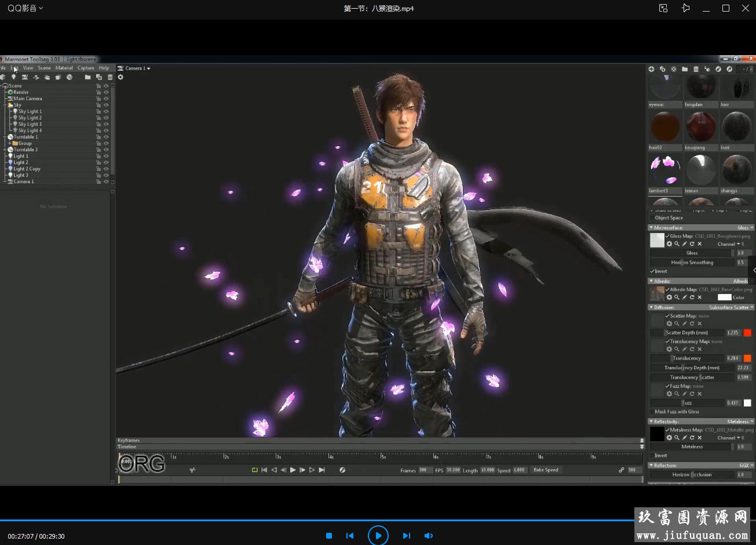Pin QQ player window on top
756x545 pixels.
pyautogui.click(x=686, y=8)
